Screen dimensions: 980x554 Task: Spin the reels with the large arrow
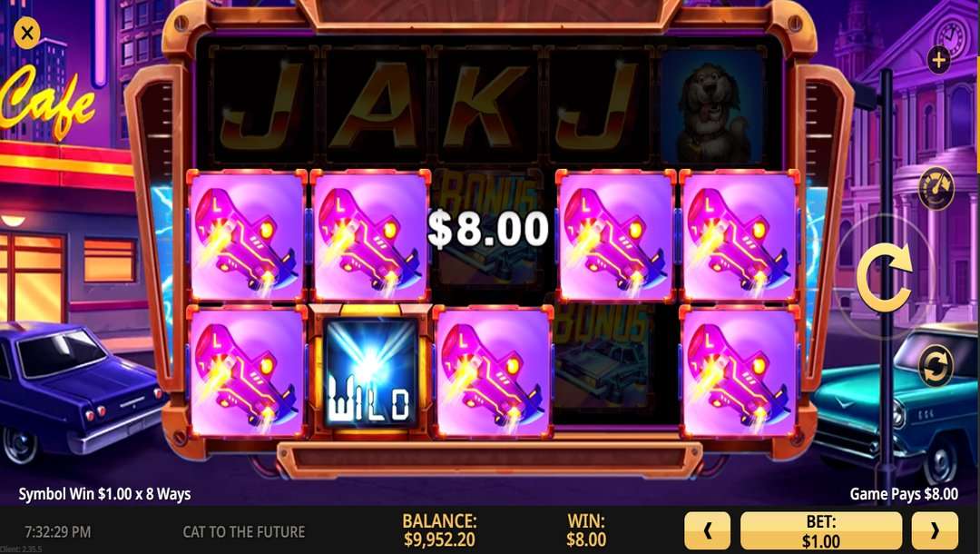[x=884, y=278]
